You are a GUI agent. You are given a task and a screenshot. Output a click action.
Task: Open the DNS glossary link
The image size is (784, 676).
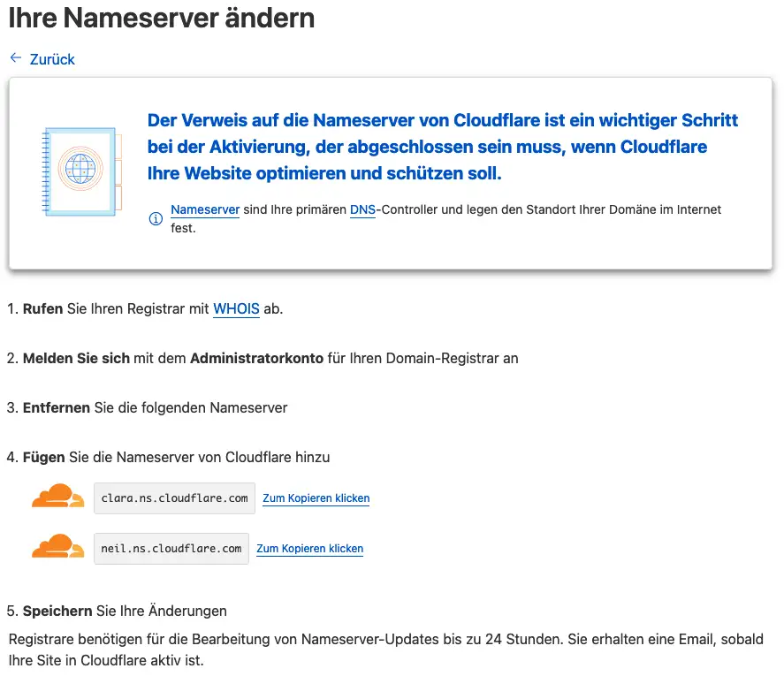pyautogui.click(x=362, y=210)
